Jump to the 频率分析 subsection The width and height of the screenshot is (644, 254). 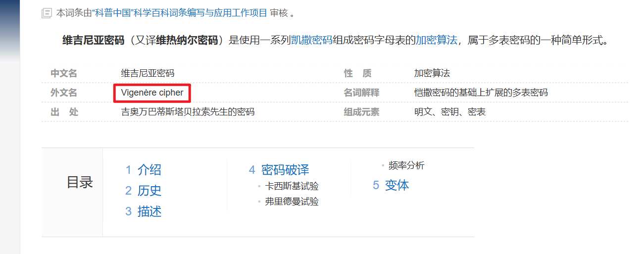point(406,165)
